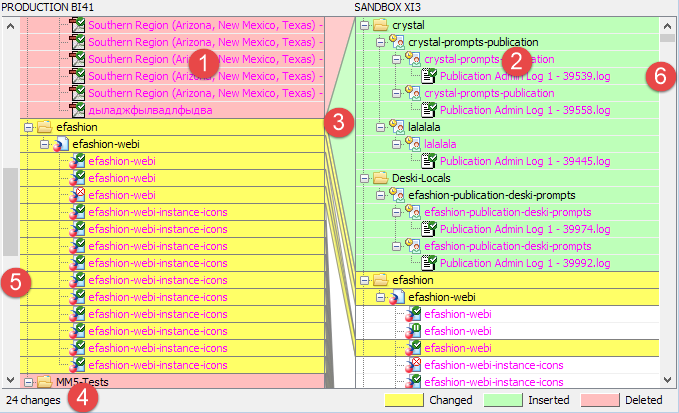Click the MM5-Tests folder icon
This screenshot has width=679, height=413.
coord(45,382)
